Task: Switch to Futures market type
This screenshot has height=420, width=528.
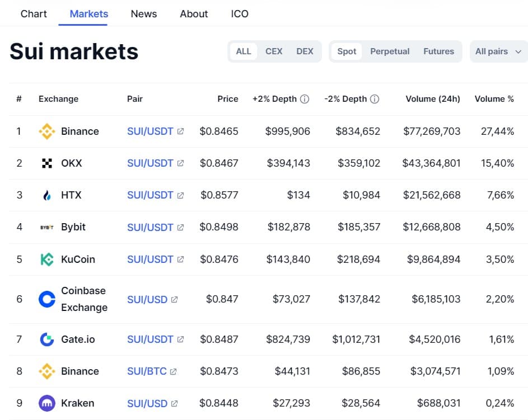Action: 438,51
